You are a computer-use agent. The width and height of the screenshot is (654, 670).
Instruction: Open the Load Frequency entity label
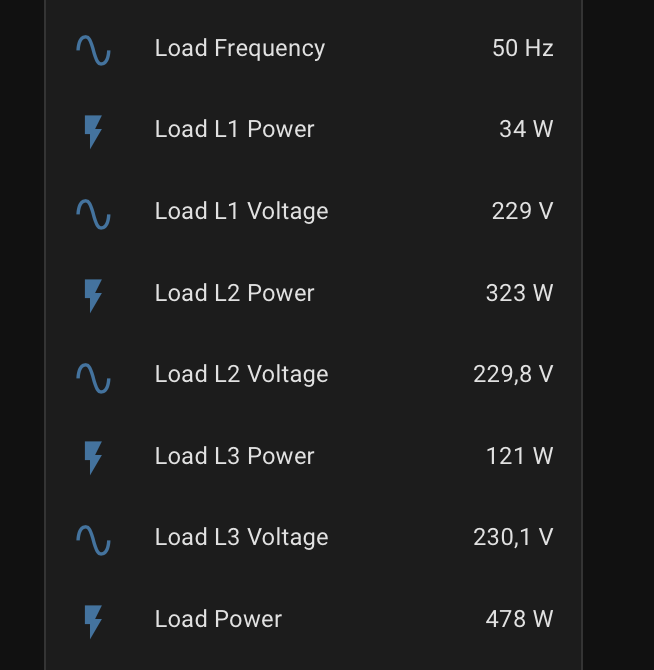click(x=240, y=49)
